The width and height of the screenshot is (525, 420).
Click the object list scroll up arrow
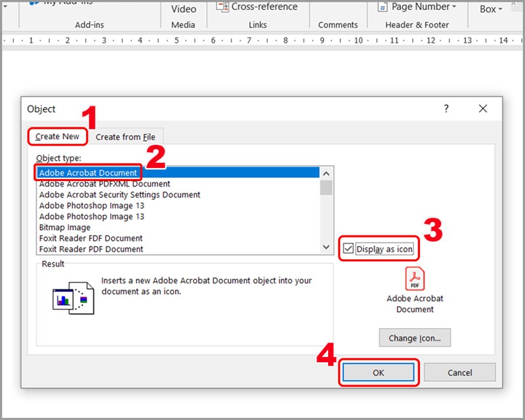[326, 173]
